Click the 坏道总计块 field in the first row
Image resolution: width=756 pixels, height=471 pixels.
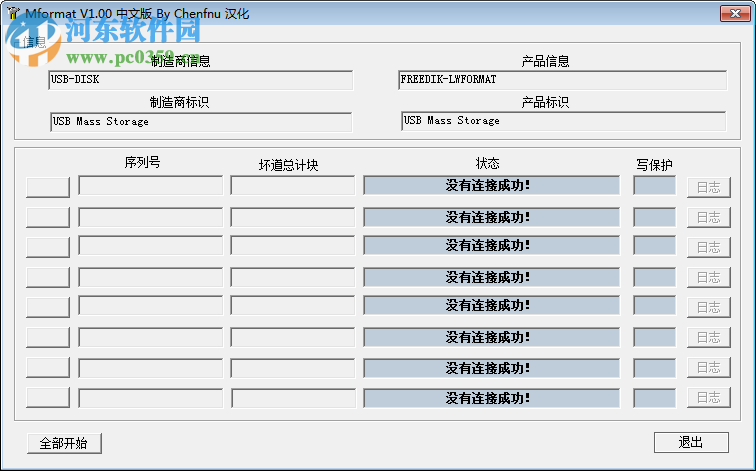tap(293, 186)
